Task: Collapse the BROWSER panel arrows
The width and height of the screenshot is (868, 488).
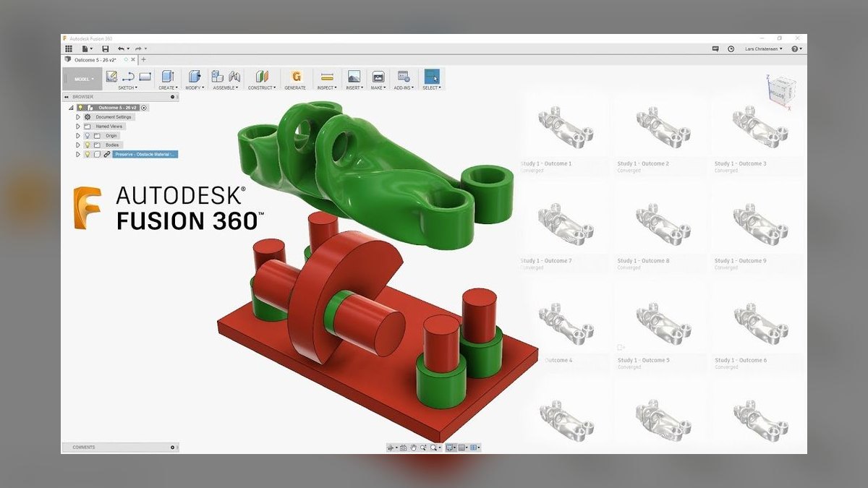Action: pyautogui.click(x=67, y=97)
